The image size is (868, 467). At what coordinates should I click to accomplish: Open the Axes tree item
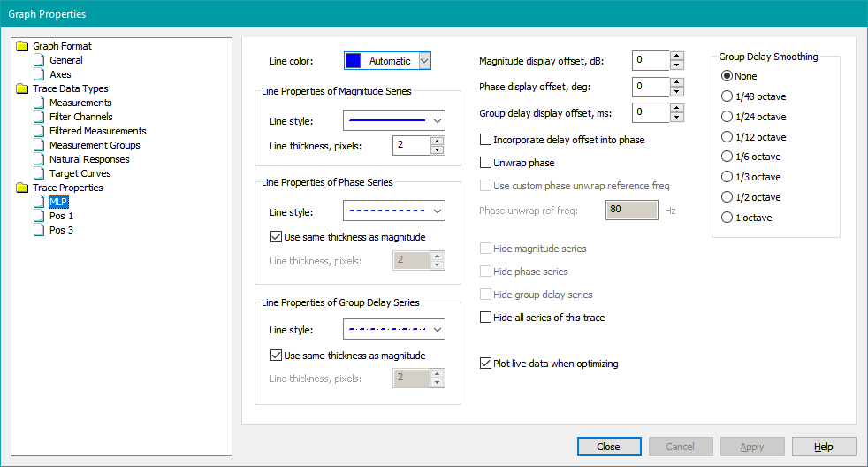point(60,74)
